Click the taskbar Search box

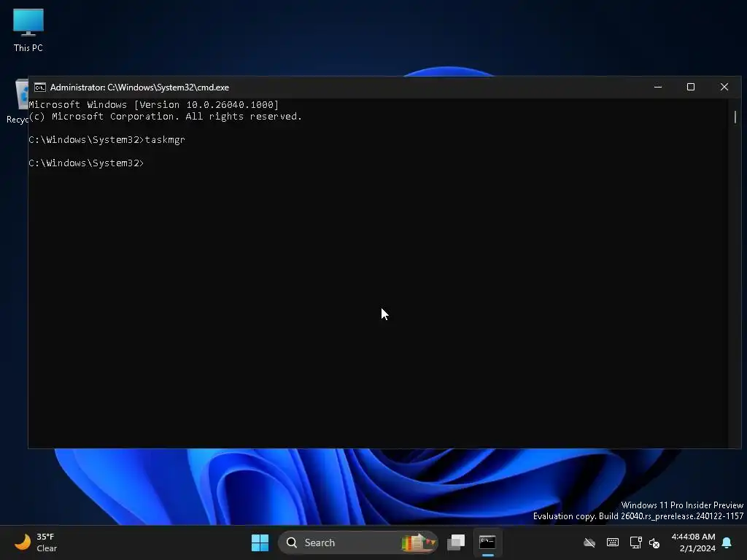[357, 542]
